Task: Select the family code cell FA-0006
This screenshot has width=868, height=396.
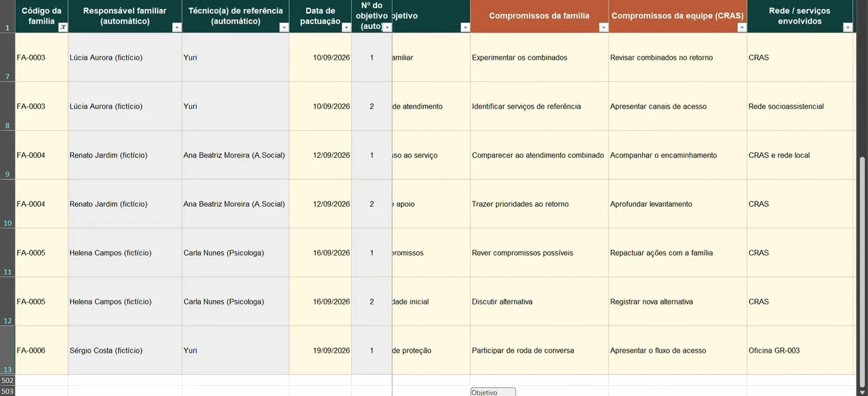Action: click(x=41, y=351)
